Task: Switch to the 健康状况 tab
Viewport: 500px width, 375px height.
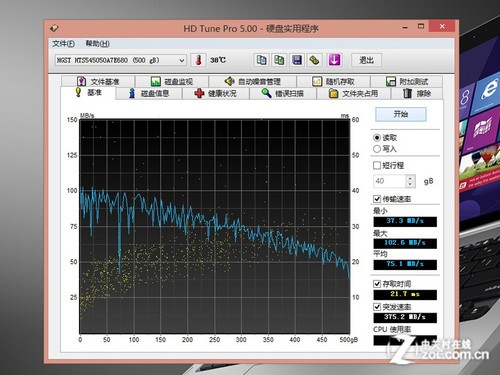Action: click(x=216, y=94)
